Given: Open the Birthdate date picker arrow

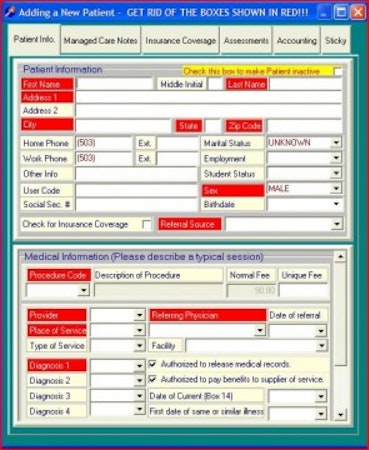Looking at the screenshot, I should tap(336, 204).
